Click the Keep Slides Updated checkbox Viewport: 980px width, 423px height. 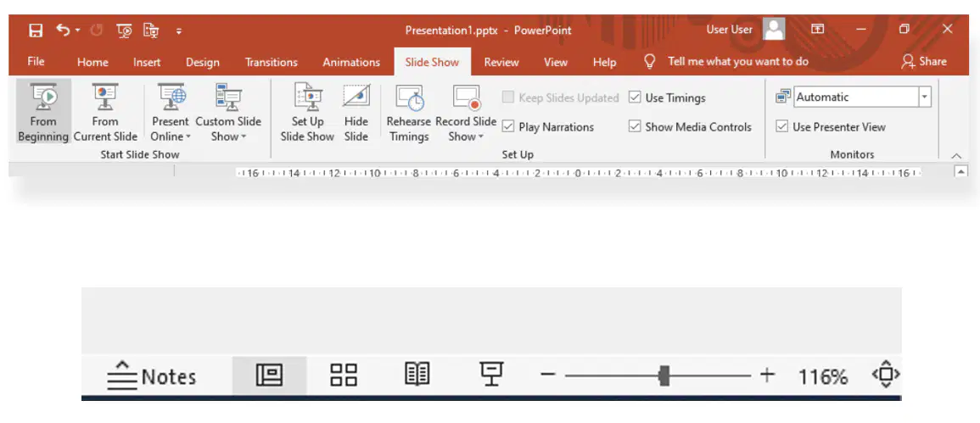point(508,97)
